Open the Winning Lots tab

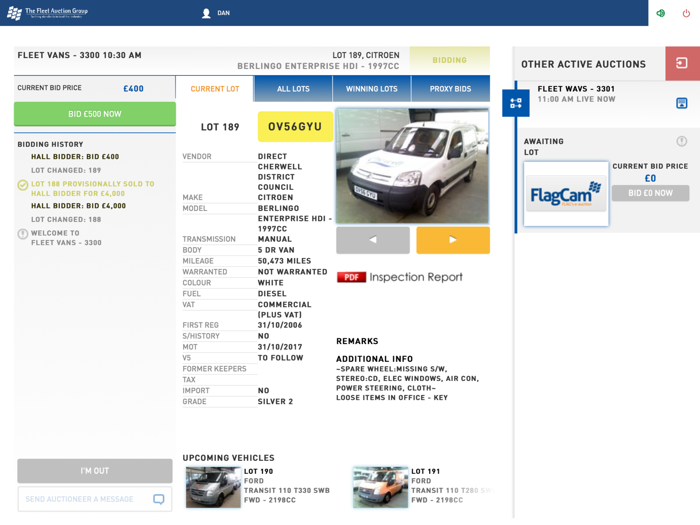371,89
